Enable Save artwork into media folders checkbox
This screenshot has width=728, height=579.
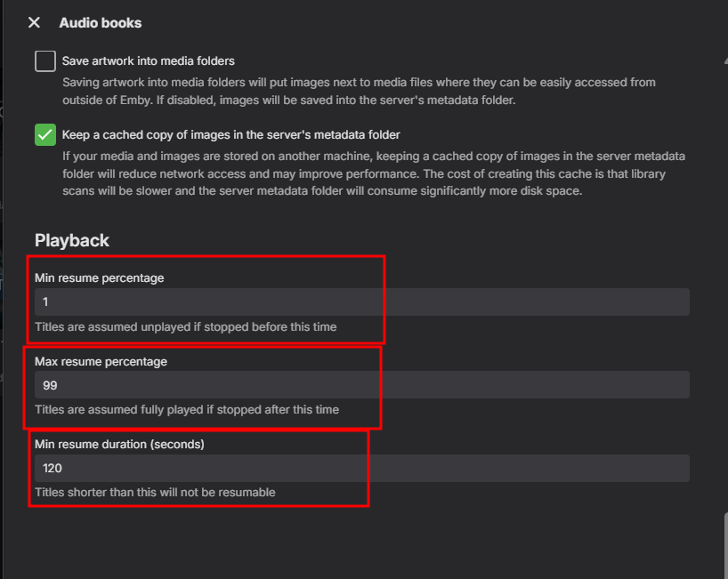click(45, 61)
